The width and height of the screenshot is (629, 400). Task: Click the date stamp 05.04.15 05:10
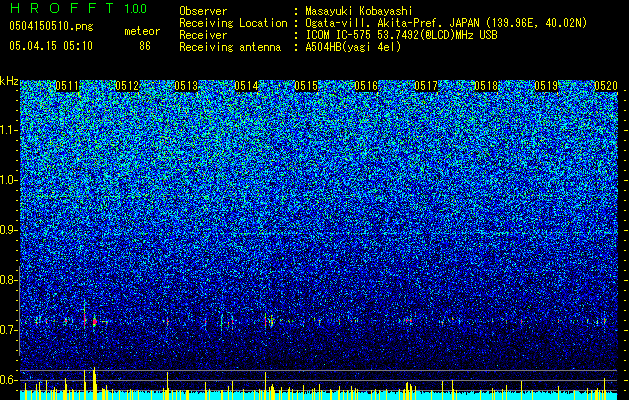[51, 46]
